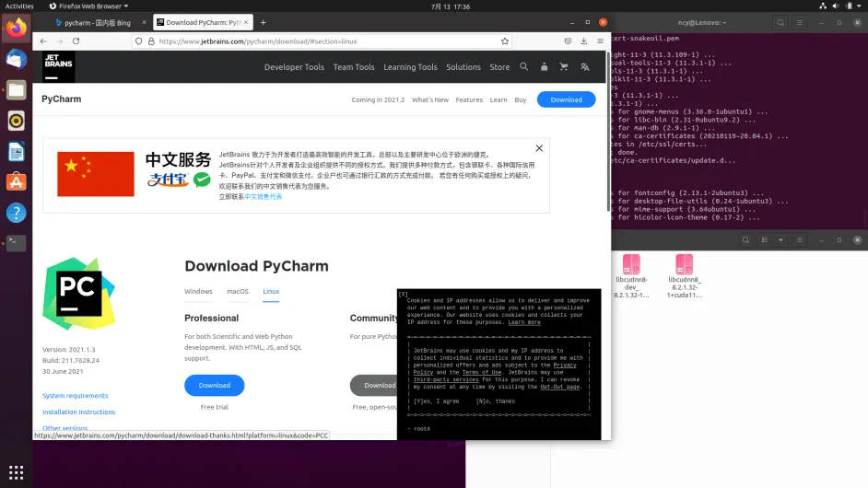Click the shield tracking protection icon
Screen dimensions: 868x488
click(139, 41)
